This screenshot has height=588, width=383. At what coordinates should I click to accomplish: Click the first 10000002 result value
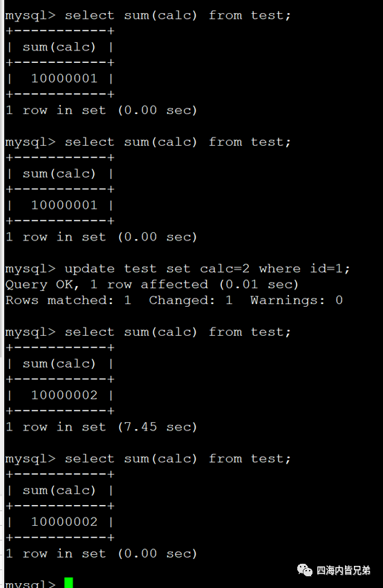64,395
